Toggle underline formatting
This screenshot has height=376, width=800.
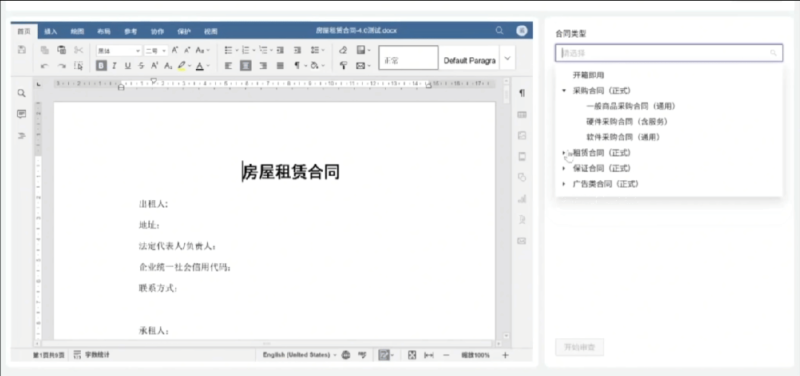[x=128, y=66]
